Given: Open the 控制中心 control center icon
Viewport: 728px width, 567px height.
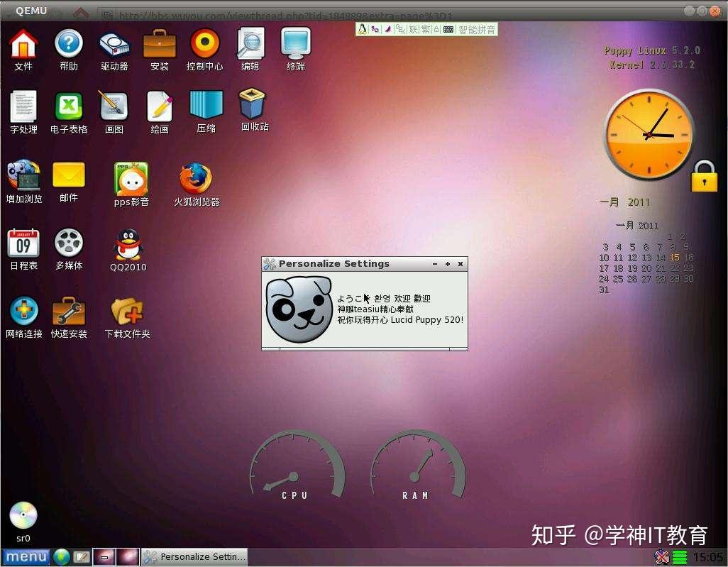Looking at the screenshot, I should 205,44.
